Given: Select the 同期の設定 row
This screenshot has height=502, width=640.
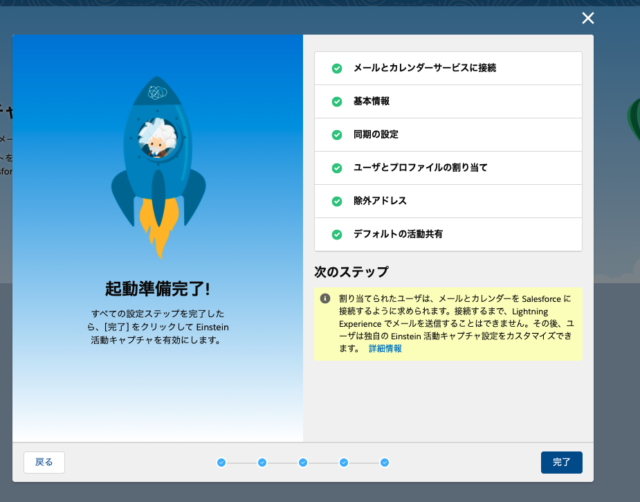Looking at the screenshot, I should (x=448, y=135).
